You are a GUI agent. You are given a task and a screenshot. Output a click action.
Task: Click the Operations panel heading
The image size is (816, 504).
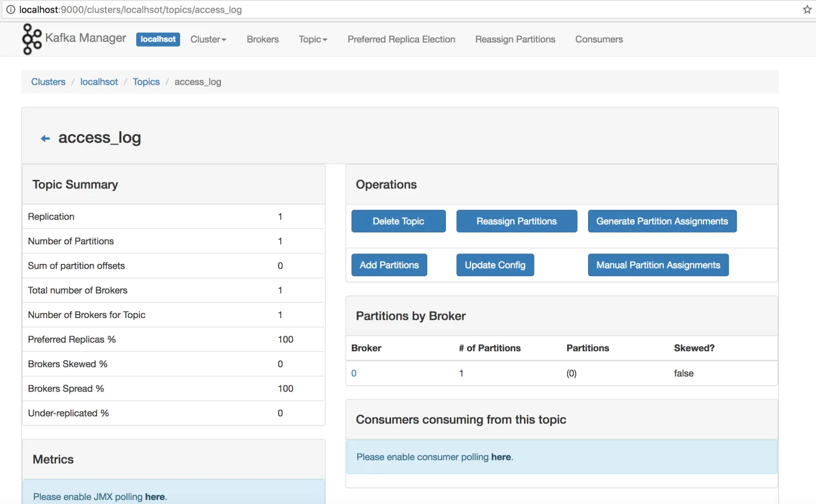click(386, 185)
